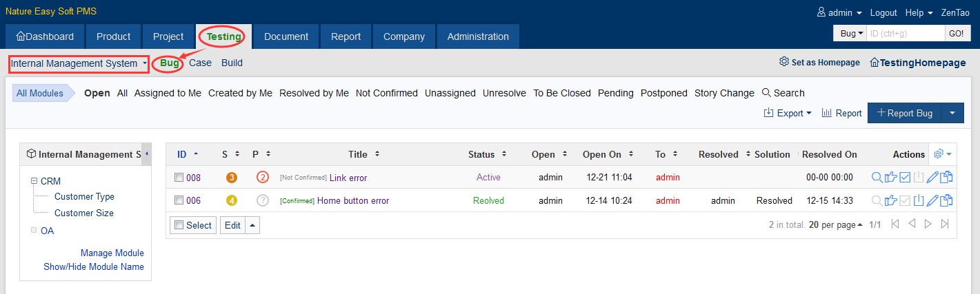Check the Select all checkbox
Image resolution: width=980 pixels, height=294 pixels.
coord(179,225)
